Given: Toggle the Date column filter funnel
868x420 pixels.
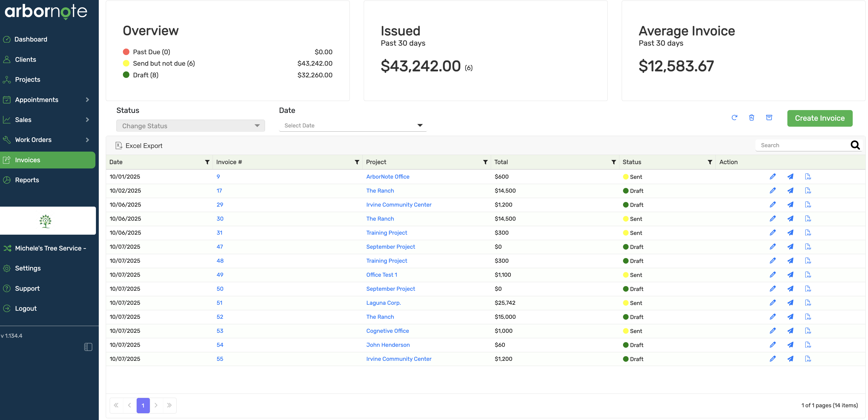Looking at the screenshot, I should click(207, 162).
